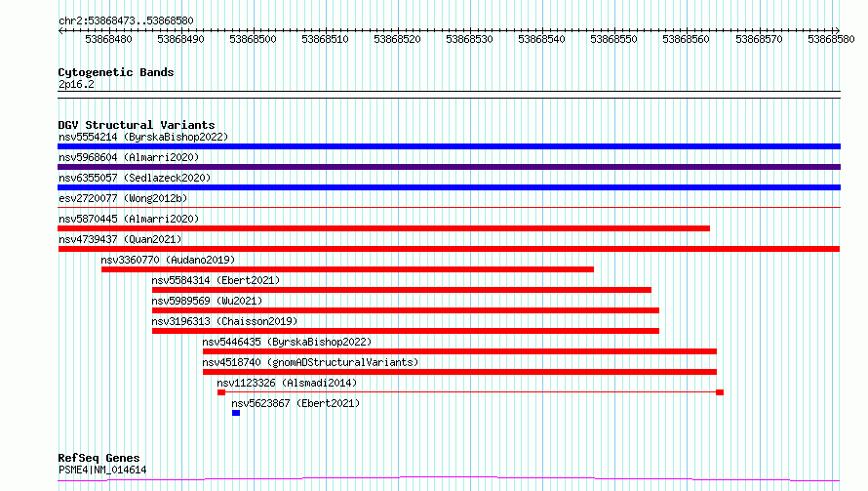
Task: Click the nsv5989569 (Wu2021) label
Action: point(207,301)
